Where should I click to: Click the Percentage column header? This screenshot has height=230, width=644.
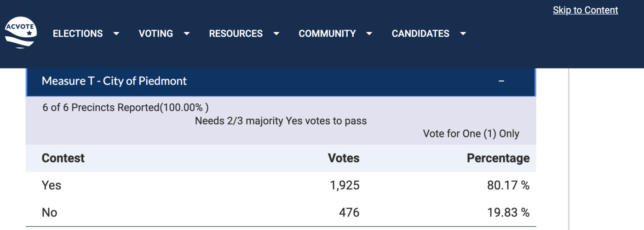[x=498, y=158]
